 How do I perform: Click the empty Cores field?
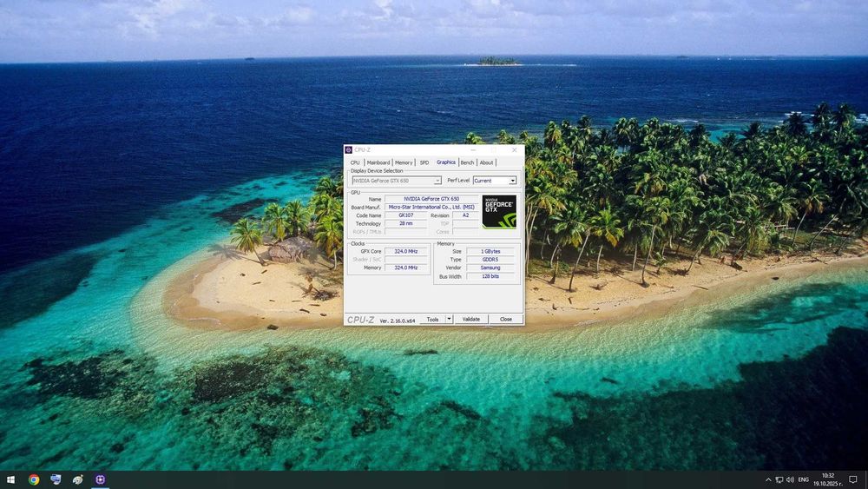[x=465, y=232]
